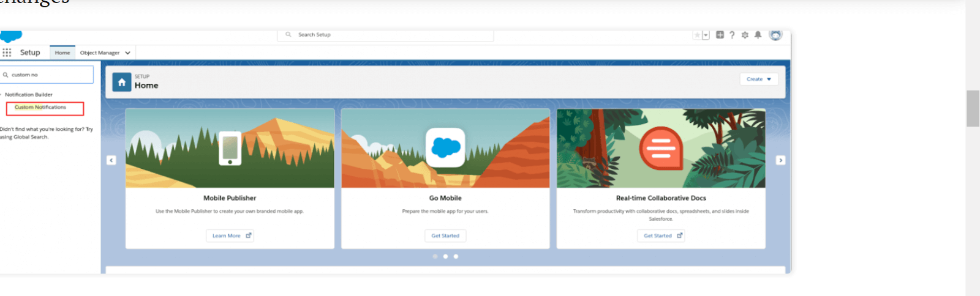Open the App Launcher grid icon

pos(7,53)
